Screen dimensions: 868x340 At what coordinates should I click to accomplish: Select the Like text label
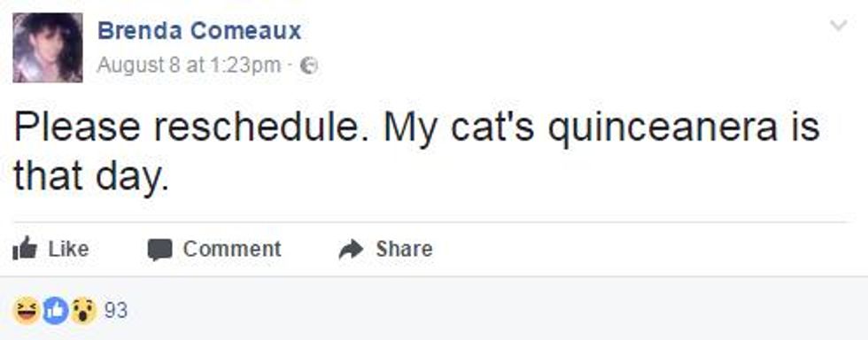coord(69,249)
